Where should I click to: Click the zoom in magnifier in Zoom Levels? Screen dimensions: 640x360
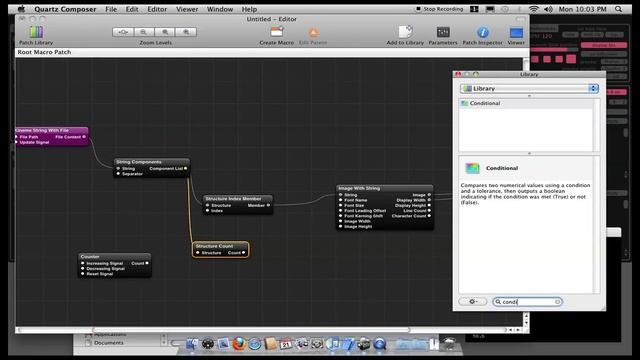tap(186, 32)
